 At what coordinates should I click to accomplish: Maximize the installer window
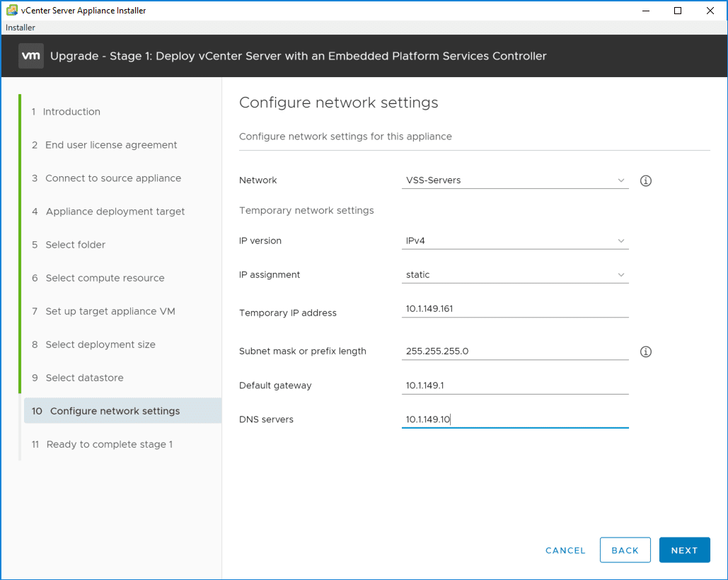[678, 11]
